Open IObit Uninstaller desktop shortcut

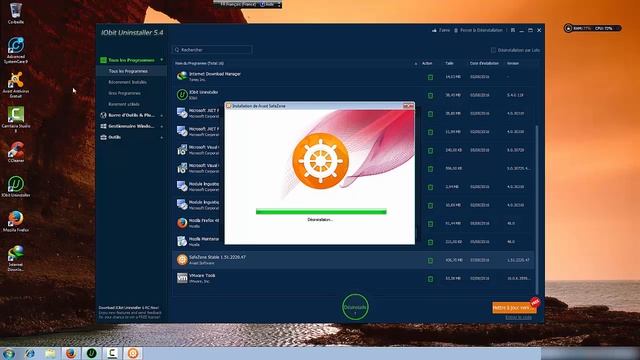[x=16, y=187]
